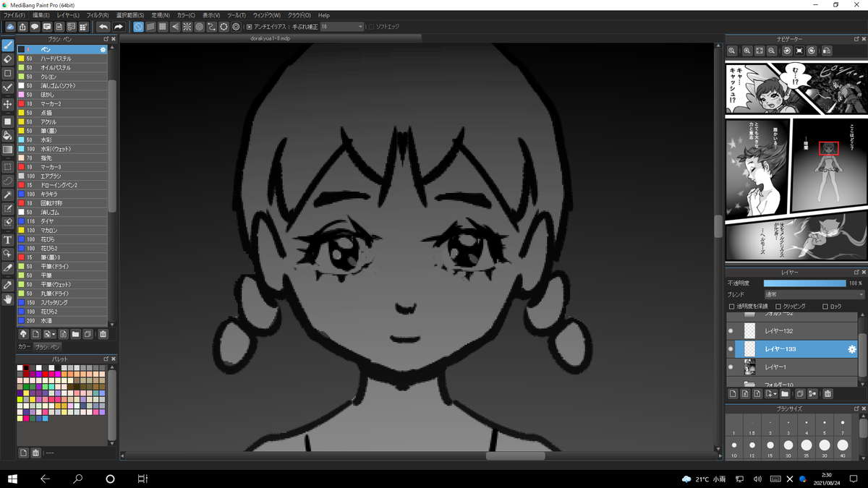Turn off snap with the blue circle icon
The width and height of the screenshot is (868, 488).
pyautogui.click(x=138, y=27)
